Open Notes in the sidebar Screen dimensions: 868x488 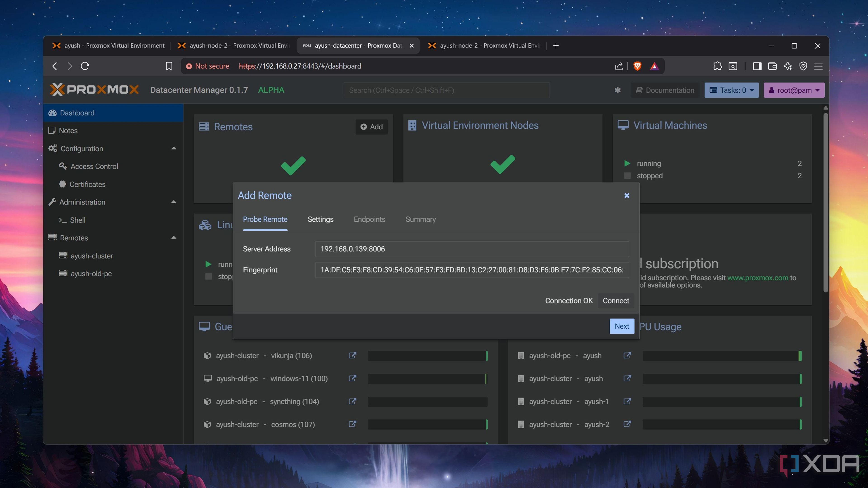[113, 131]
